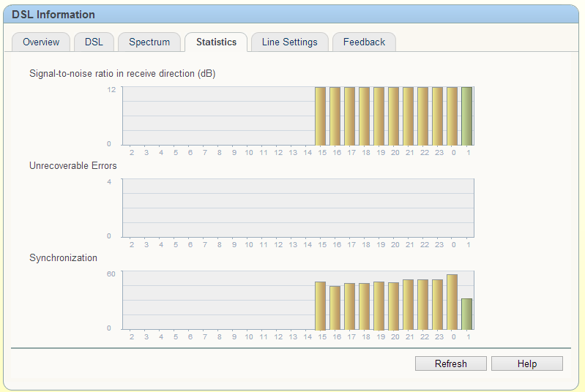Open the DSL tab
Image resolution: width=585 pixels, height=392 pixels.
(x=94, y=42)
